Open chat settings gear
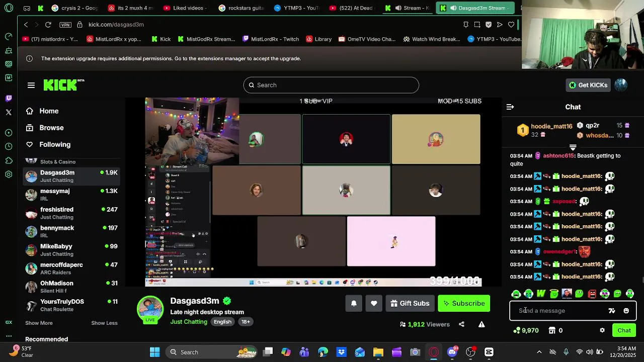The width and height of the screenshot is (644, 362). (602, 330)
